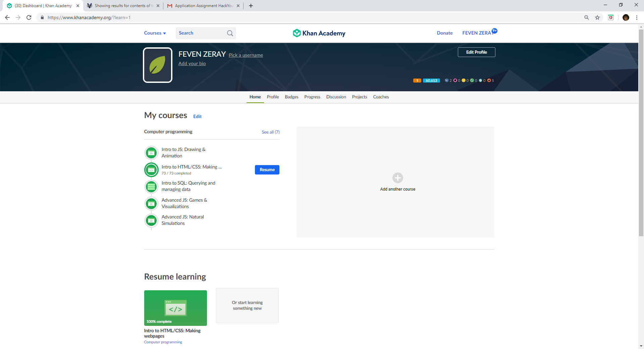Open the Profile tab
Image resolution: width=644 pixels, height=349 pixels.
[x=273, y=97]
